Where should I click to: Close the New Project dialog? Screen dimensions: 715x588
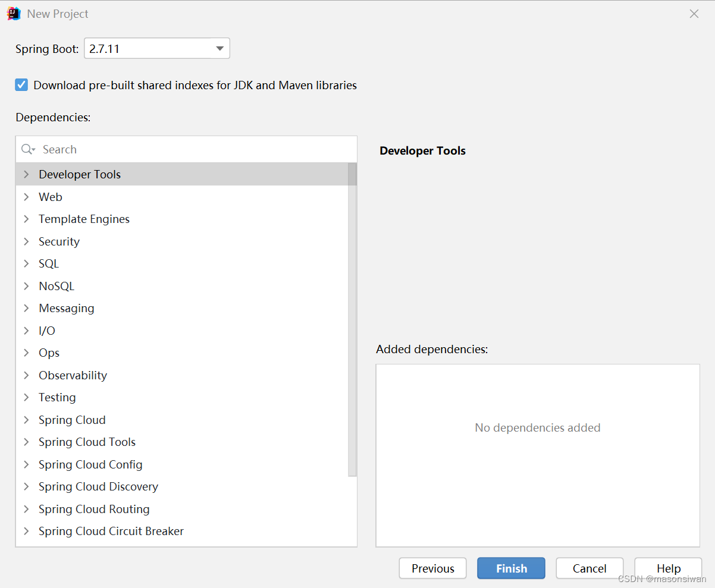pyautogui.click(x=694, y=14)
